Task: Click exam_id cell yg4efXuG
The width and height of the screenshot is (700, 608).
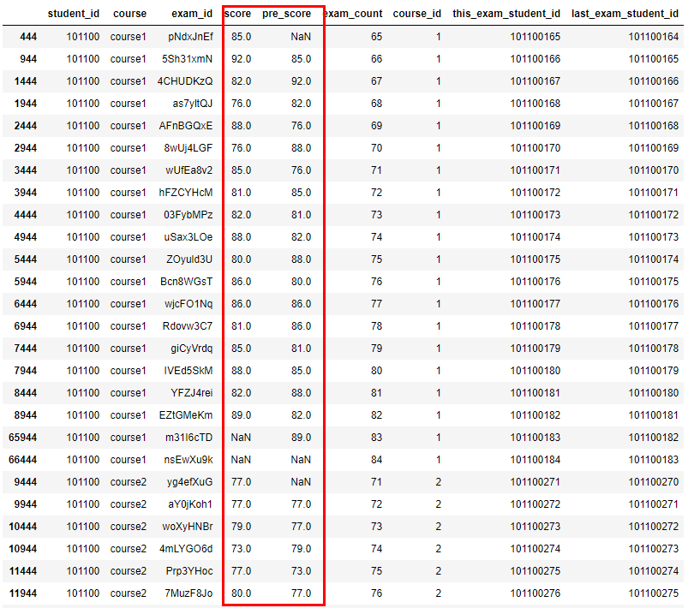Action: pos(189,483)
